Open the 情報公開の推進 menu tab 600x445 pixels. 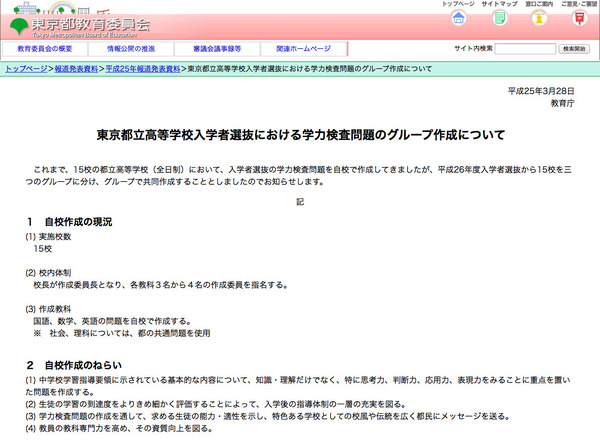click(131, 49)
